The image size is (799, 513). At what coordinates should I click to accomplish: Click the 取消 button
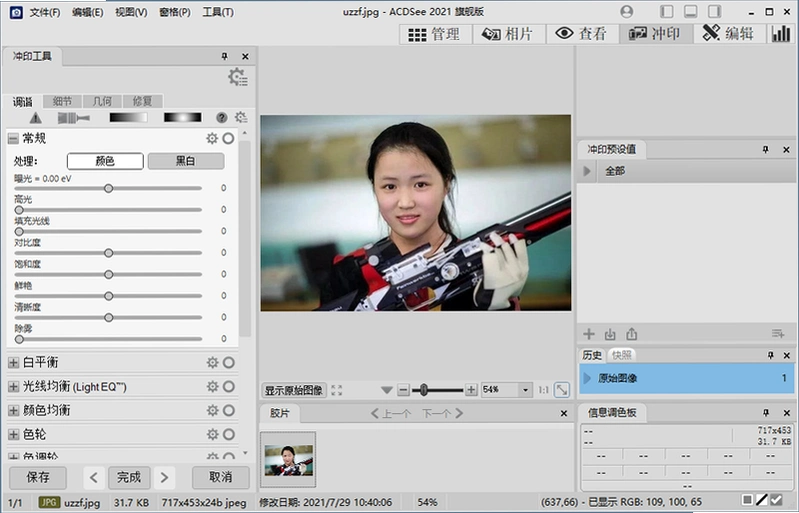pyautogui.click(x=221, y=477)
